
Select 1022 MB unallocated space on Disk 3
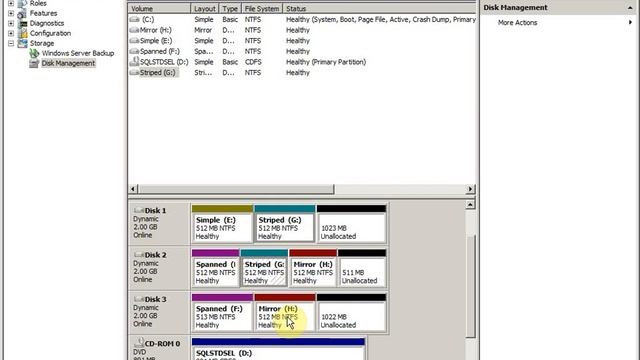(x=351, y=313)
